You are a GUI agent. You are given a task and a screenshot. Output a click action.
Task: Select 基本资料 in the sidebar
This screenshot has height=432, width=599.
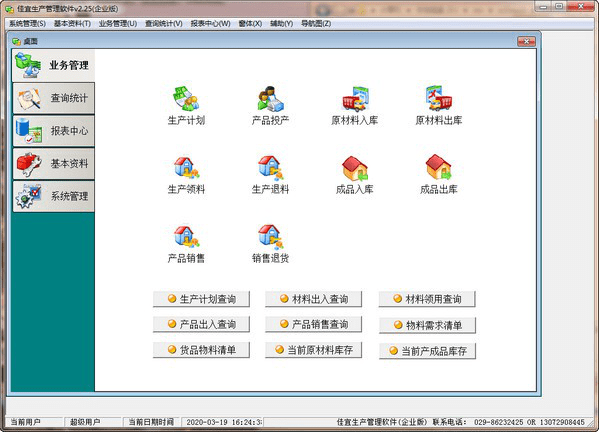pos(53,164)
